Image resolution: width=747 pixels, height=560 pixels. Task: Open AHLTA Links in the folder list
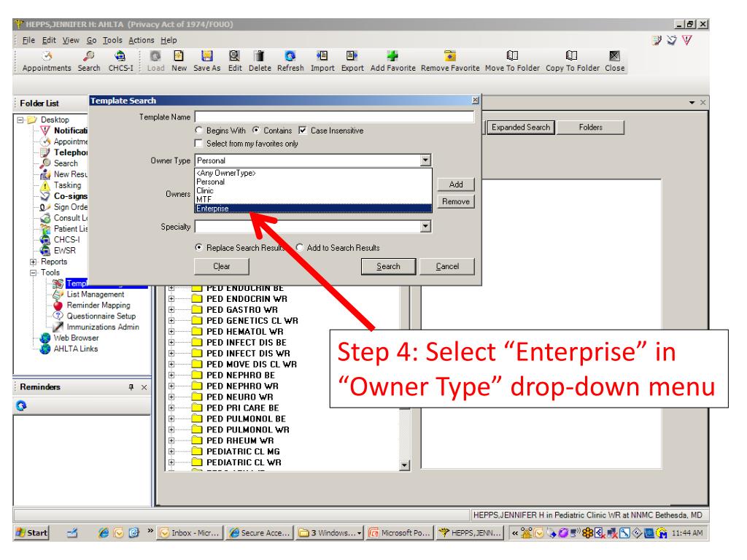coord(76,349)
